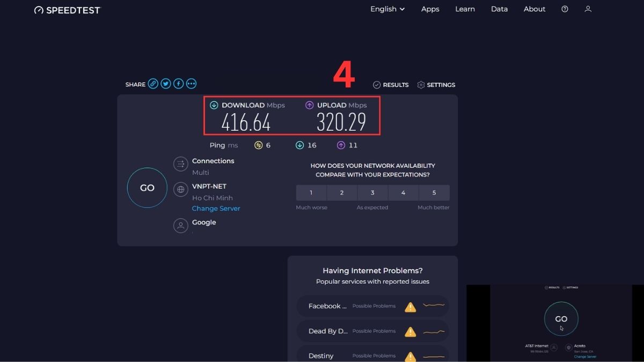Share result on Twitter
The width and height of the screenshot is (644, 362).
[x=166, y=84]
